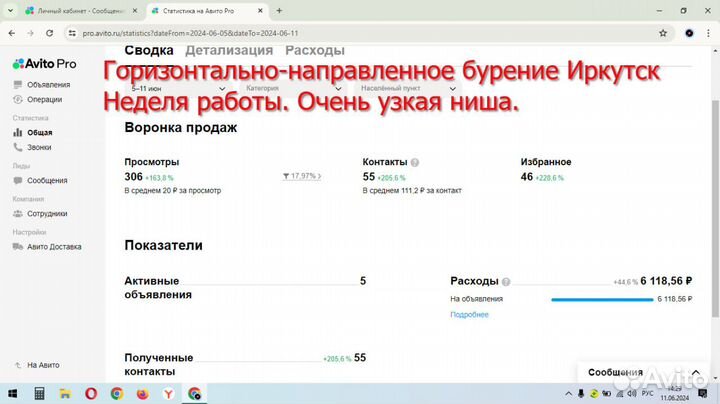Select Общая statistics item
This screenshot has height=404, width=720.
39,132
